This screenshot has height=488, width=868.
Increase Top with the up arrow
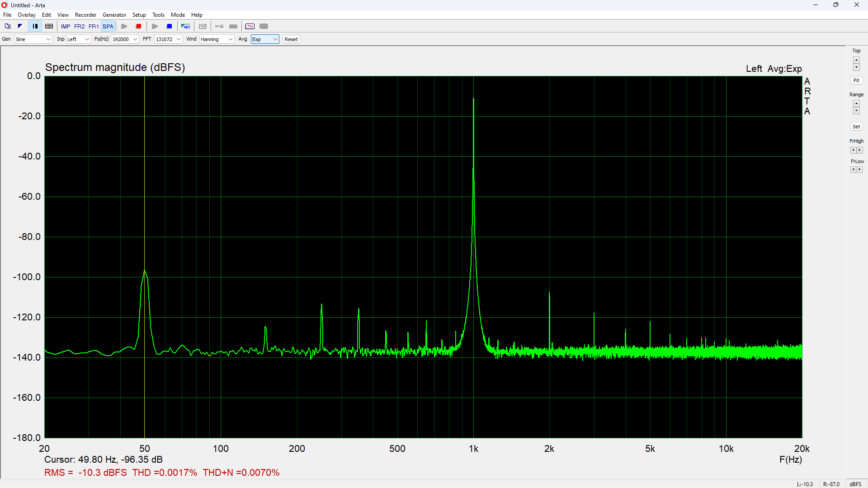click(856, 60)
